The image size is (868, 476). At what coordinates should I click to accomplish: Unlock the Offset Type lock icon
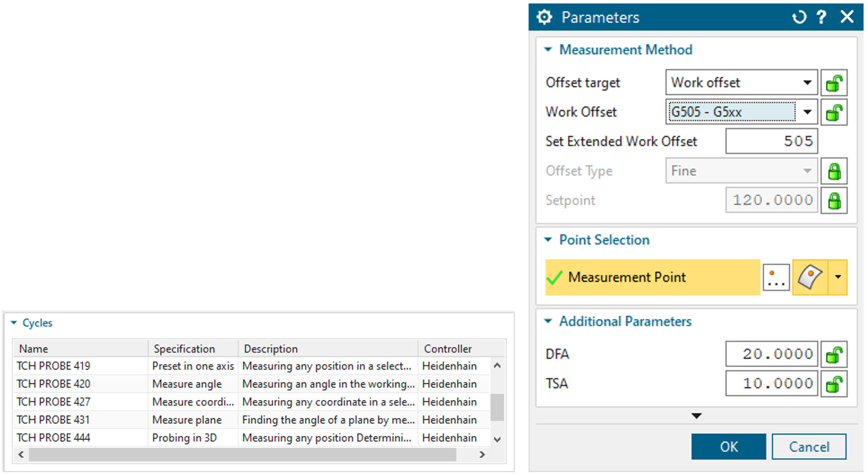coord(834,171)
